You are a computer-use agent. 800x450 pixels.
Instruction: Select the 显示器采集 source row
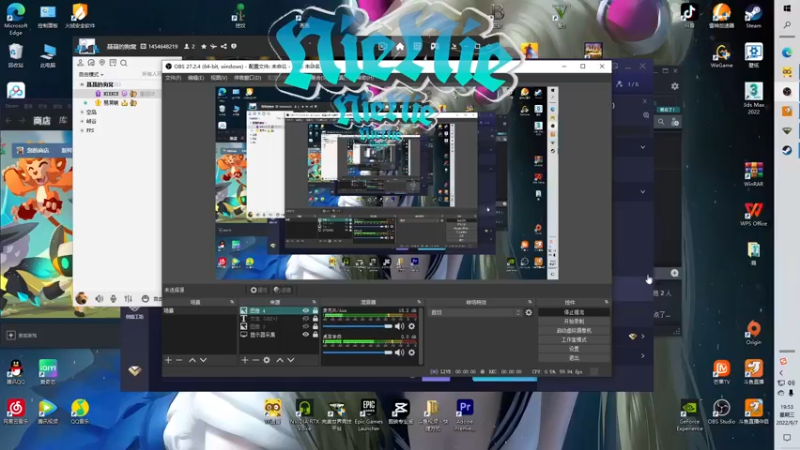[279, 335]
